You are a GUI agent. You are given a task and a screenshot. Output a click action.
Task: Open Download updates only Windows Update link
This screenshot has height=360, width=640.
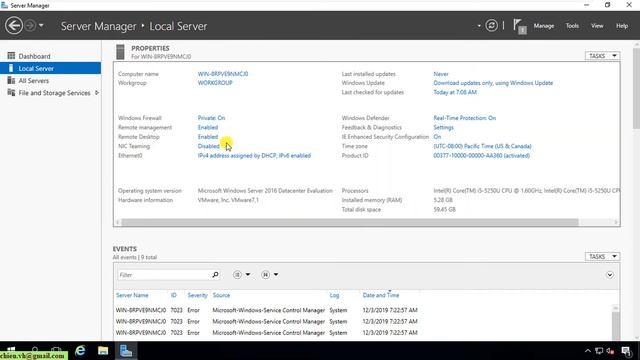[x=493, y=83]
